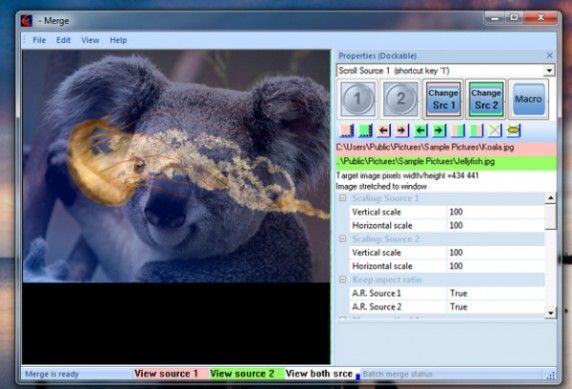Open the Scroll Source 1 dropdown
This screenshot has width=572, height=389.
pos(549,70)
